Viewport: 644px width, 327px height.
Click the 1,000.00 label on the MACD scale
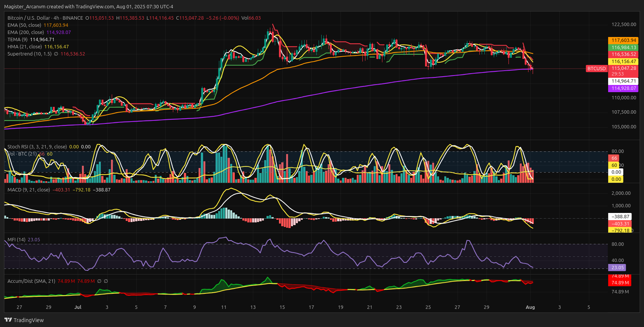pos(621,205)
